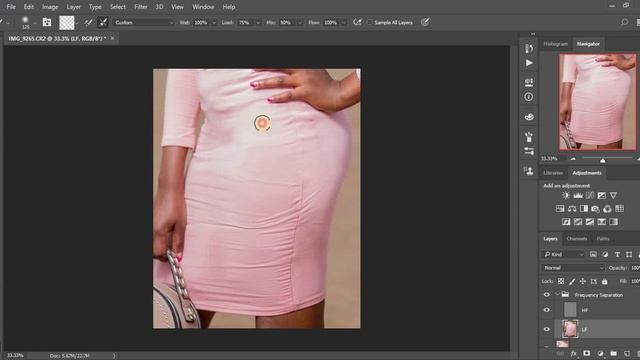Image resolution: width=640 pixels, height=360 pixels.
Task: Open the Window menu
Action: pos(203,7)
